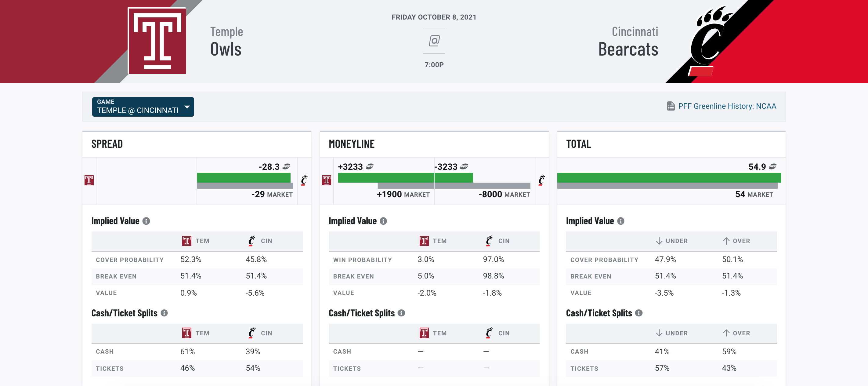Select the TOTAL panel heading

(578, 144)
